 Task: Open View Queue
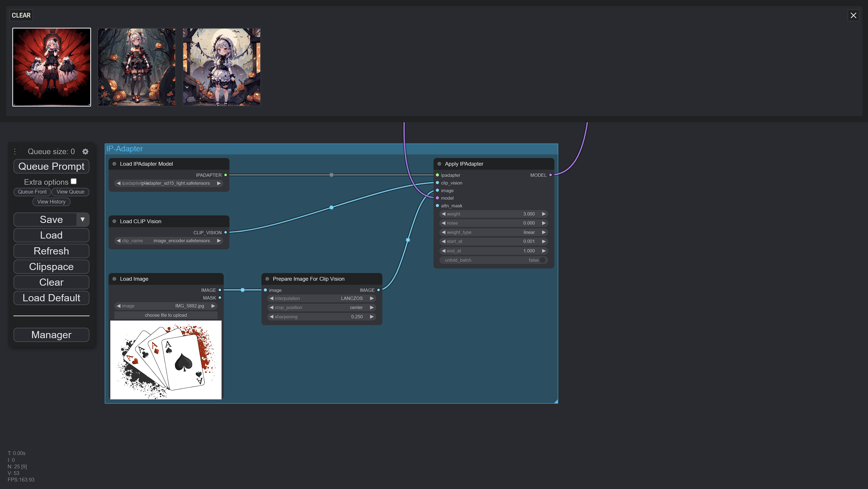point(70,192)
